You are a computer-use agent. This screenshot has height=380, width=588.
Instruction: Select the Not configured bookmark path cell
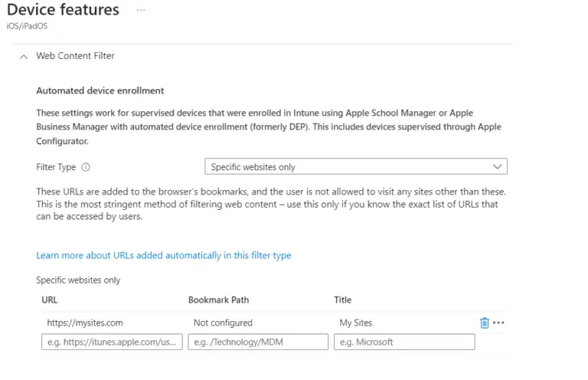pos(223,323)
